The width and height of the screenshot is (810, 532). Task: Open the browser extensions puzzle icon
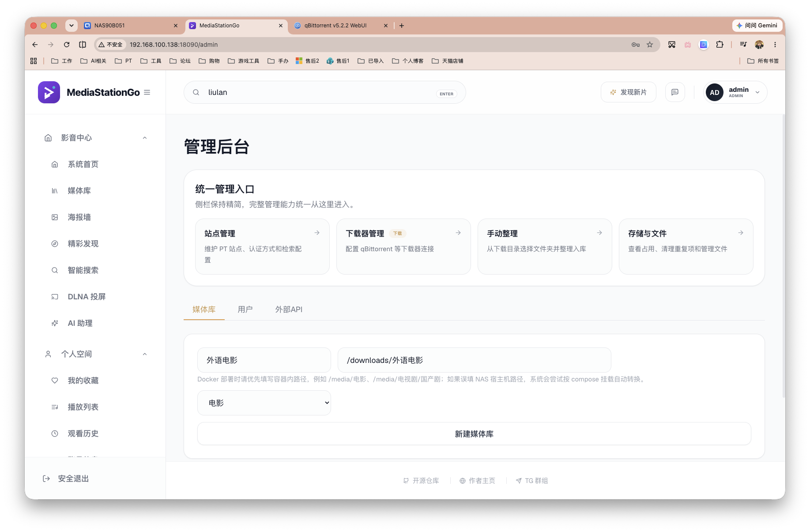point(720,45)
